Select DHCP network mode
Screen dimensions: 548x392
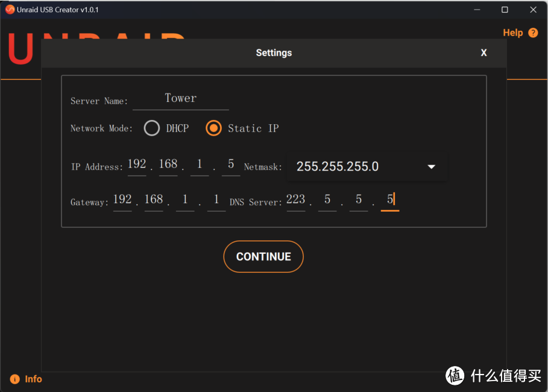point(152,128)
